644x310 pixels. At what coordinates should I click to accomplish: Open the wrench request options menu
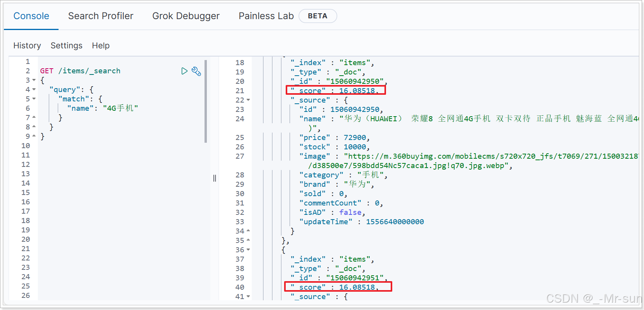[196, 71]
